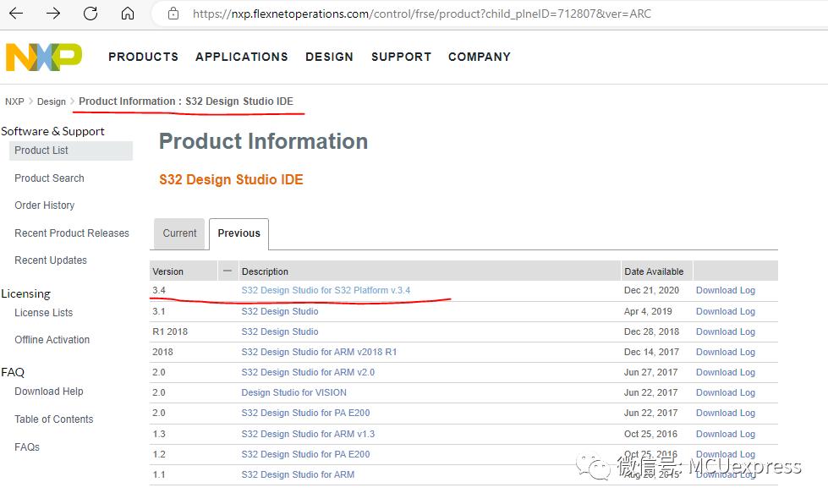Select the version cell R1 2018
Screen dimensions: 828x504
(170, 331)
